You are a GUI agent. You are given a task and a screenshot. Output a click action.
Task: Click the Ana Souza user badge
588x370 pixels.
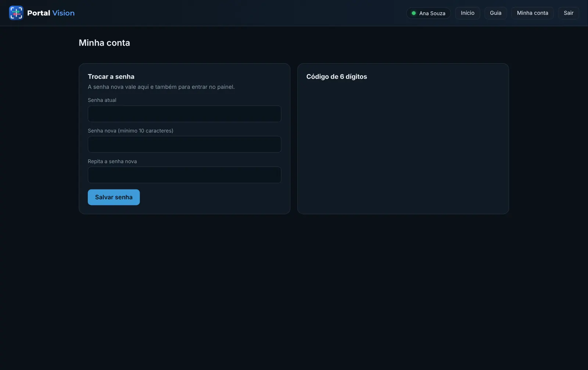click(429, 13)
